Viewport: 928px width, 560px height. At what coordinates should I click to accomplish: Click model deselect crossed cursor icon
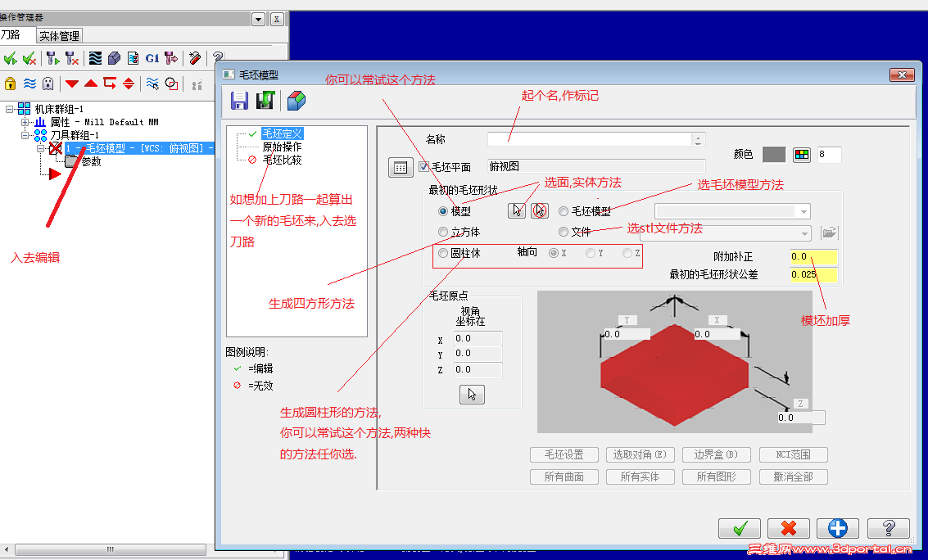click(539, 210)
